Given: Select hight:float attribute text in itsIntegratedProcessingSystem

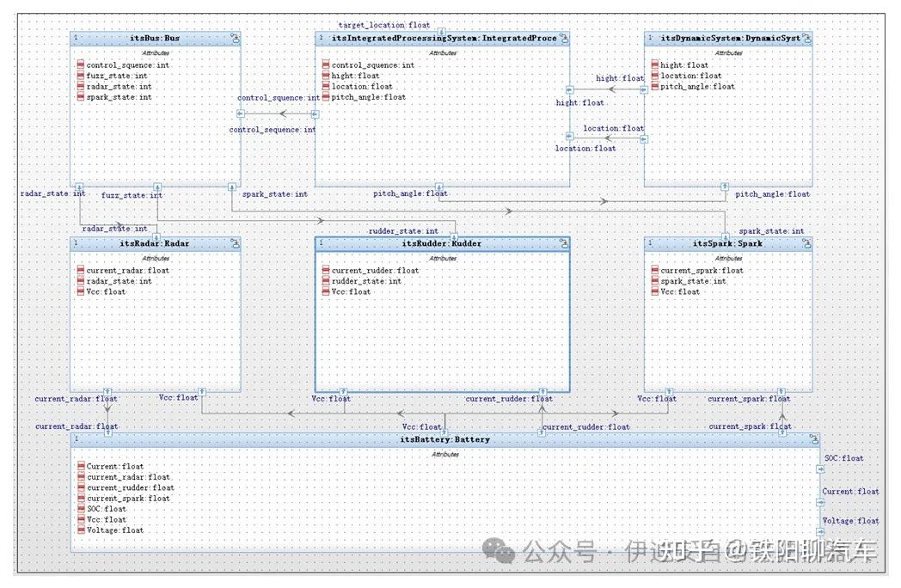Looking at the screenshot, I should (355, 76).
